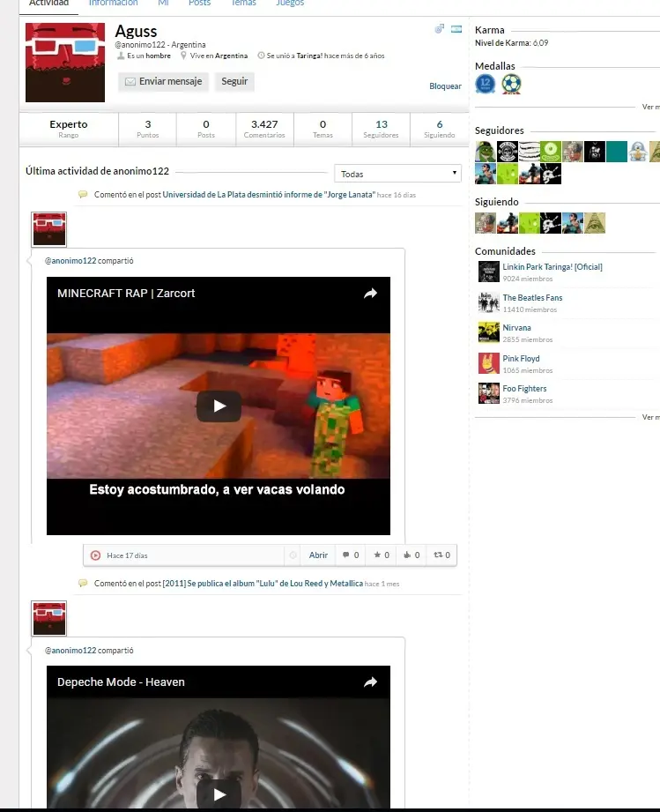Click the Argentina flag icon
The width and height of the screenshot is (660, 812).
click(456, 29)
